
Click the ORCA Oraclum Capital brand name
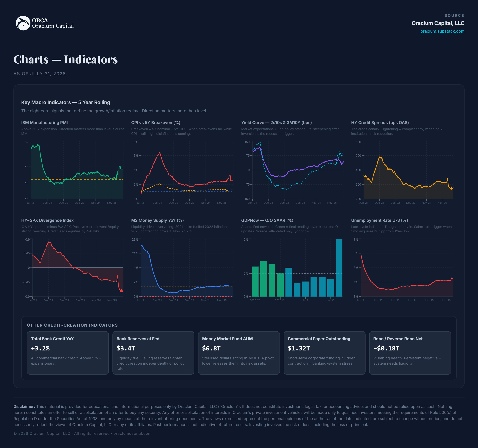[x=53, y=23]
